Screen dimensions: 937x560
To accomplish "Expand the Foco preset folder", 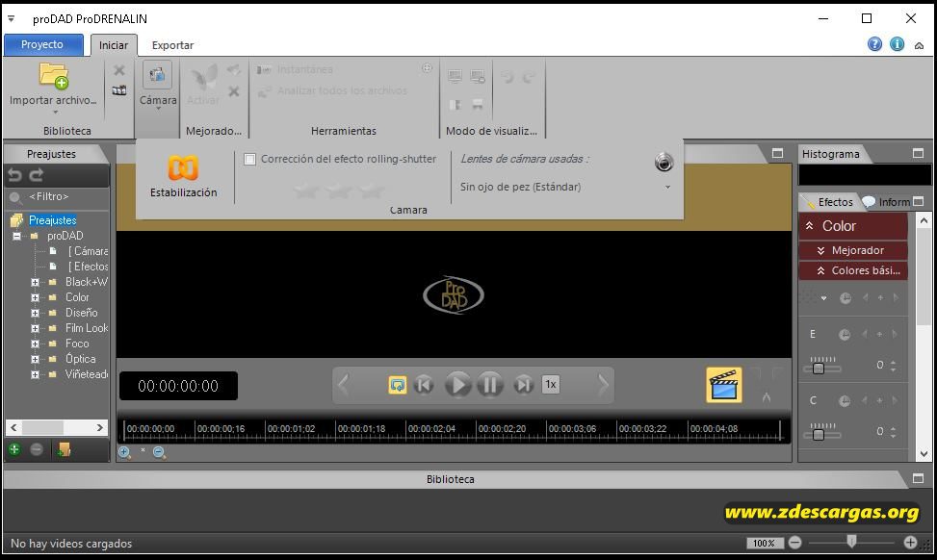I will click(35, 344).
